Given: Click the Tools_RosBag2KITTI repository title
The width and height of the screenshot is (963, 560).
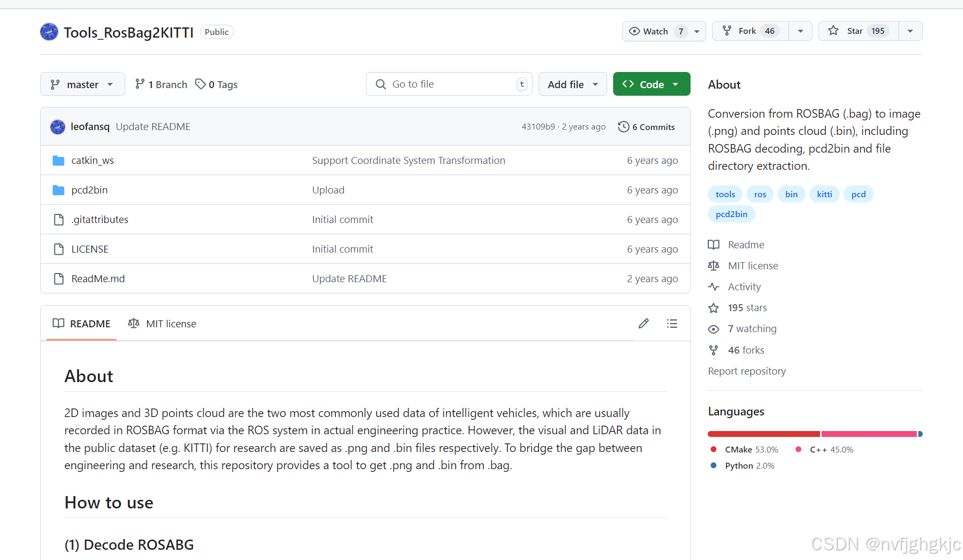Looking at the screenshot, I should point(128,33).
